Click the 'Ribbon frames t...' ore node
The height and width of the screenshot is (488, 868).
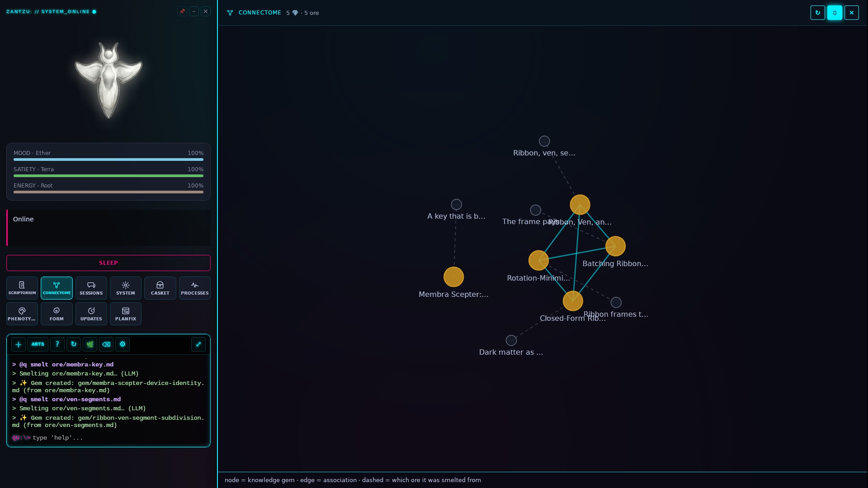click(616, 302)
